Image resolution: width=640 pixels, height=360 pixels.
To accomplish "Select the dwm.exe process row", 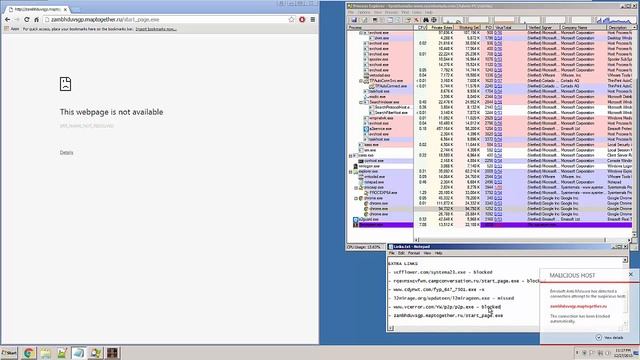I will (490, 38).
